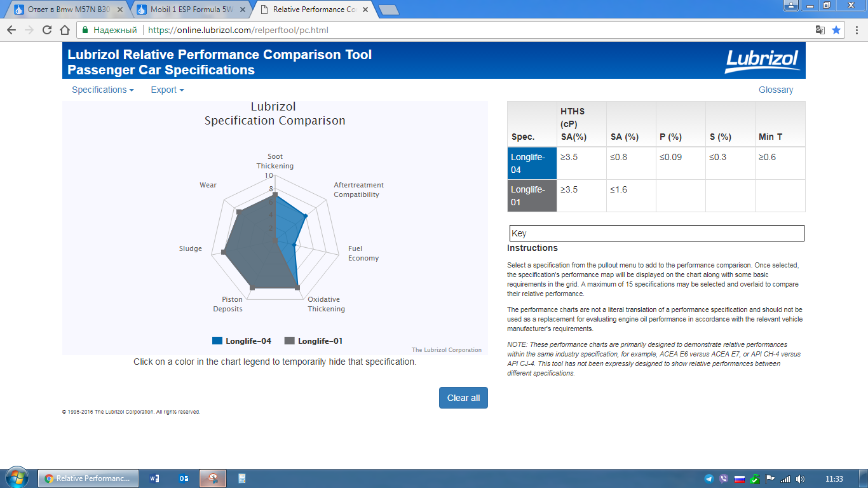Click the 'HTHS (cP) SA(%)' column header
Screen dimensions: 868x488
(581, 124)
